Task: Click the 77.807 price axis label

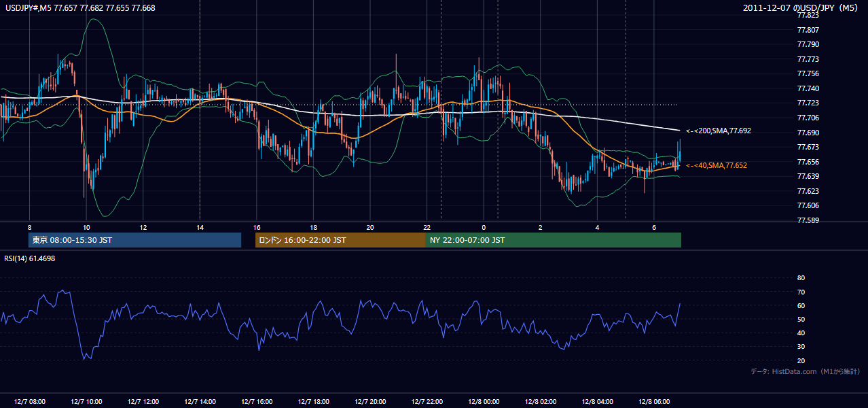Action: (x=807, y=30)
